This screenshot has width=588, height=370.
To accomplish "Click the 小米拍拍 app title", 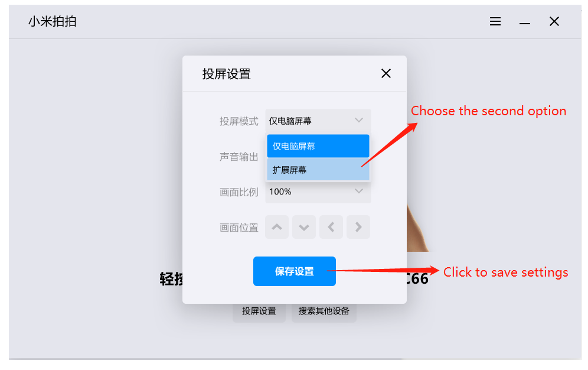I will [x=53, y=21].
